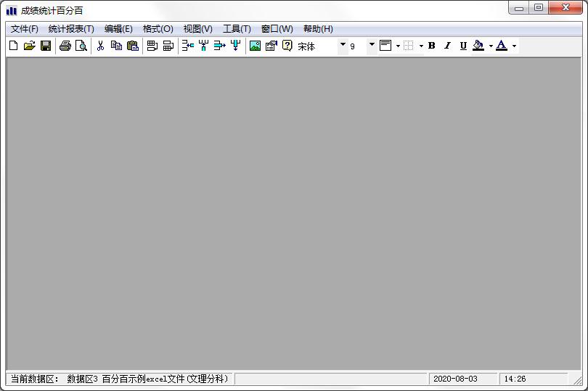Viewport: 588px width, 391px height.
Task: Click the fill color bucket swatch
Action: (x=478, y=46)
